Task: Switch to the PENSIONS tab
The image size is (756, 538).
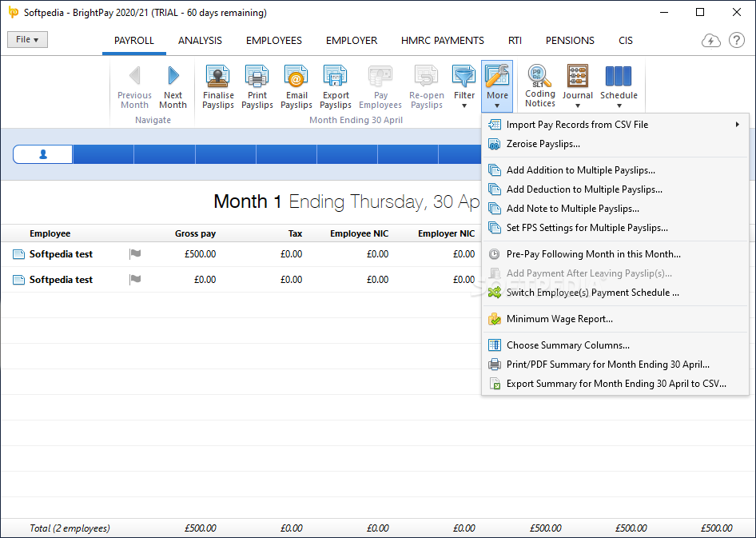Action: pyautogui.click(x=570, y=41)
